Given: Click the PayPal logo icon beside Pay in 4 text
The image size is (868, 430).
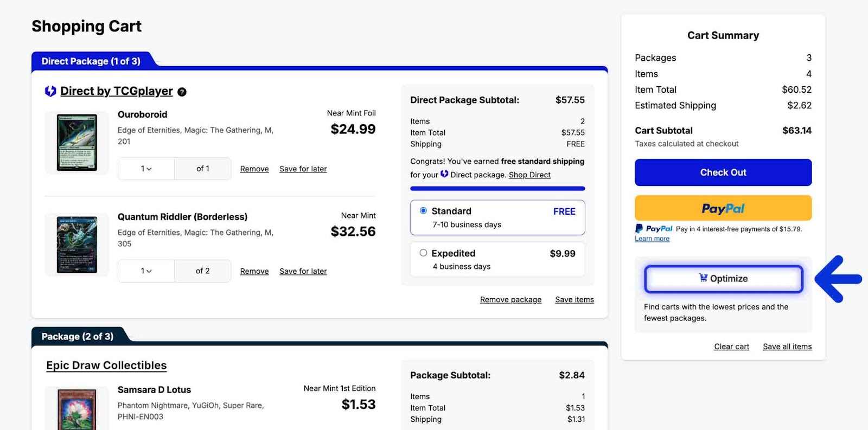Looking at the screenshot, I should [x=639, y=229].
